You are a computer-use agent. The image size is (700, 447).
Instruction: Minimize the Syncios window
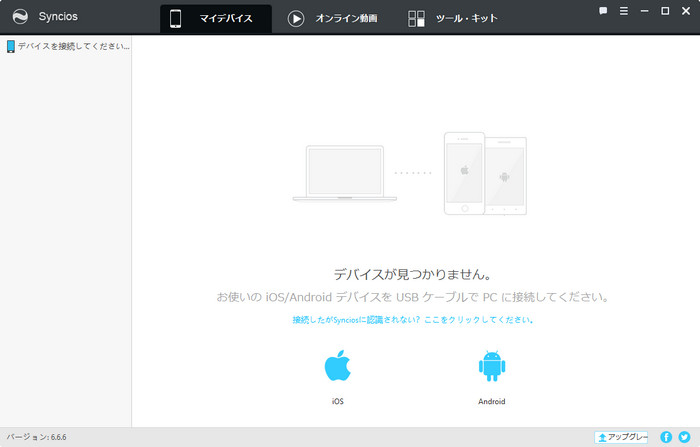(x=644, y=11)
